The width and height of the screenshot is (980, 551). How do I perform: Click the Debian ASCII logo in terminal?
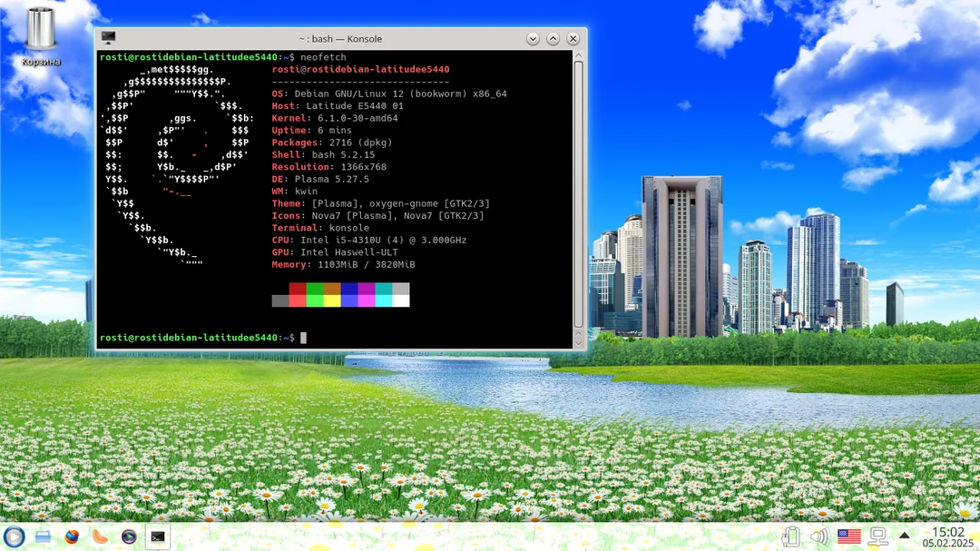[x=177, y=167]
